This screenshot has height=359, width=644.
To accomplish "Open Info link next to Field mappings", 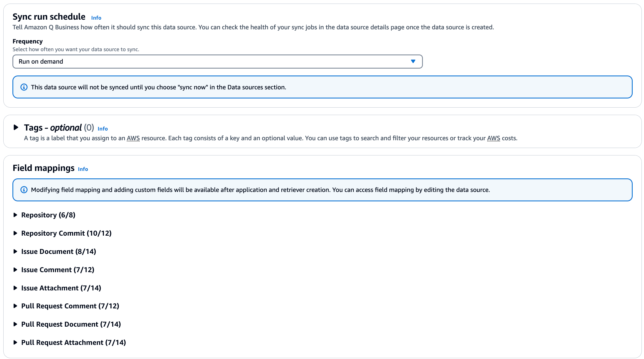I will tap(83, 169).
